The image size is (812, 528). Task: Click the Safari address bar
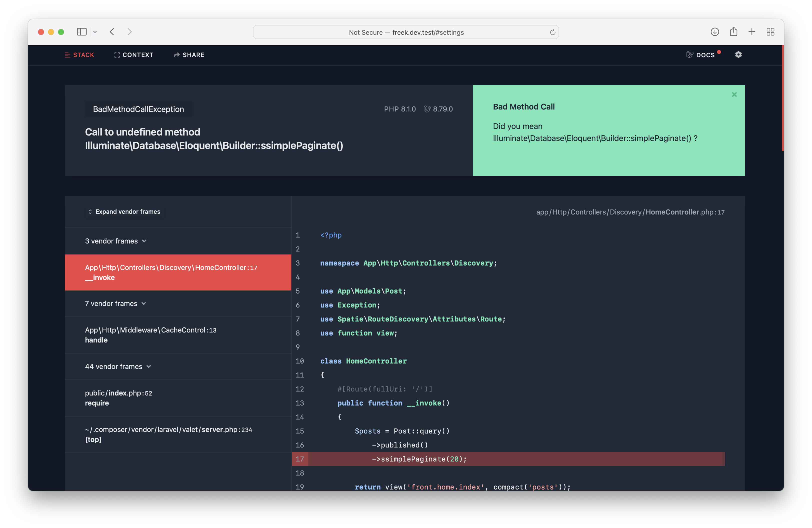click(x=406, y=32)
